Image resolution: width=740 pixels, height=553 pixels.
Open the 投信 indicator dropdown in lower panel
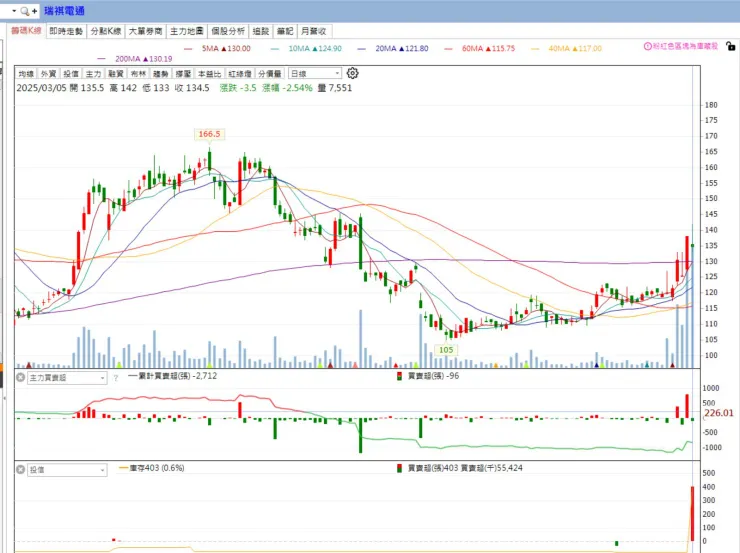(x=67, y=470)
